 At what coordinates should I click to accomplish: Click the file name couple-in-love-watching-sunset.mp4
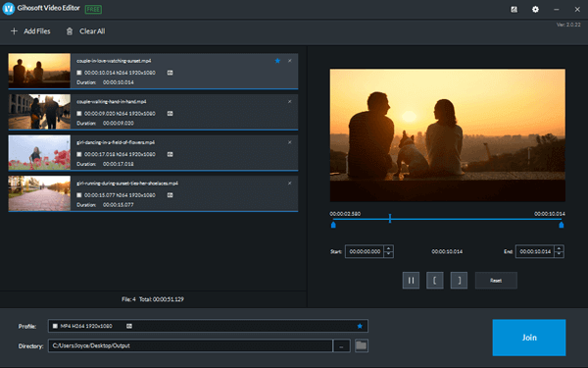tap(114, 61)
